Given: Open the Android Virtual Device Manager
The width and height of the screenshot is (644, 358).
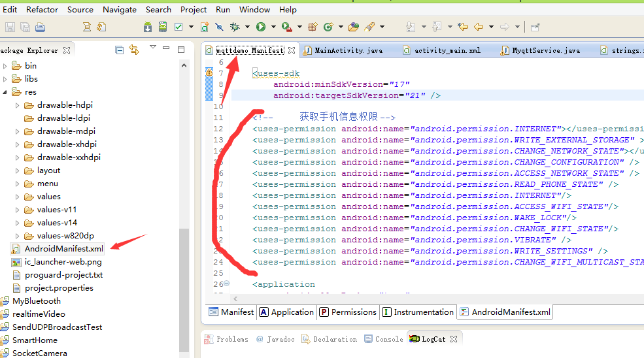Looking at the screenshot, I should coord(163,27).
